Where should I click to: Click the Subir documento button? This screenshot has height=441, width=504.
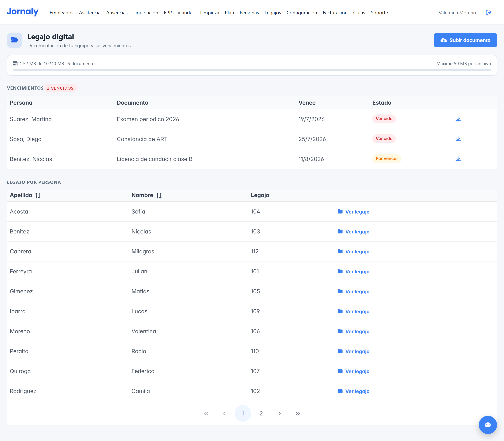click(x=465, y=40)
